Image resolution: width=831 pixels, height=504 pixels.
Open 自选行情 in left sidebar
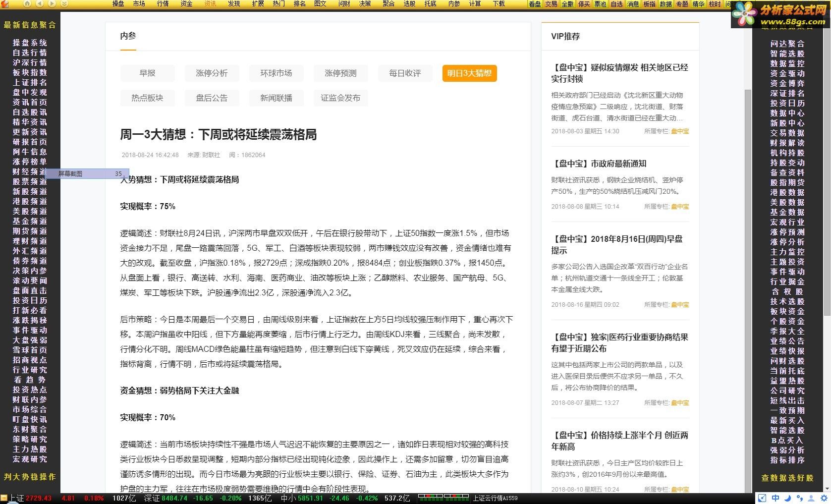tap(30, 53)
